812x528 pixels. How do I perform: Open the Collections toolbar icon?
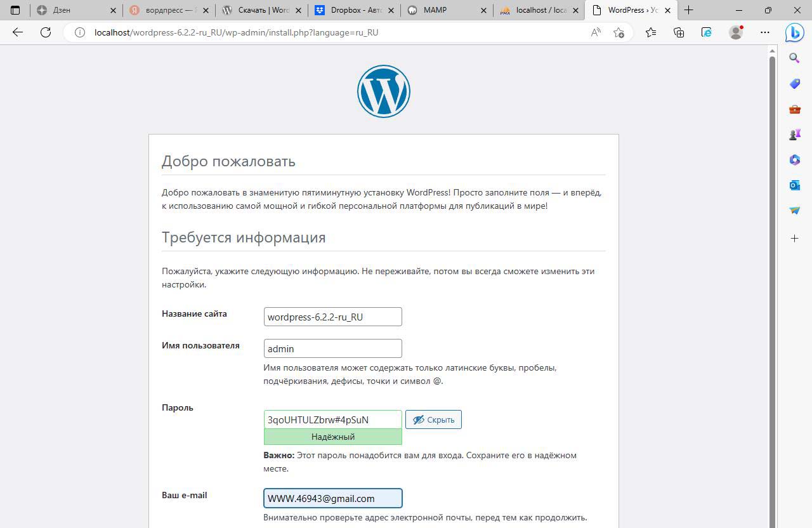tap(679, 32)
